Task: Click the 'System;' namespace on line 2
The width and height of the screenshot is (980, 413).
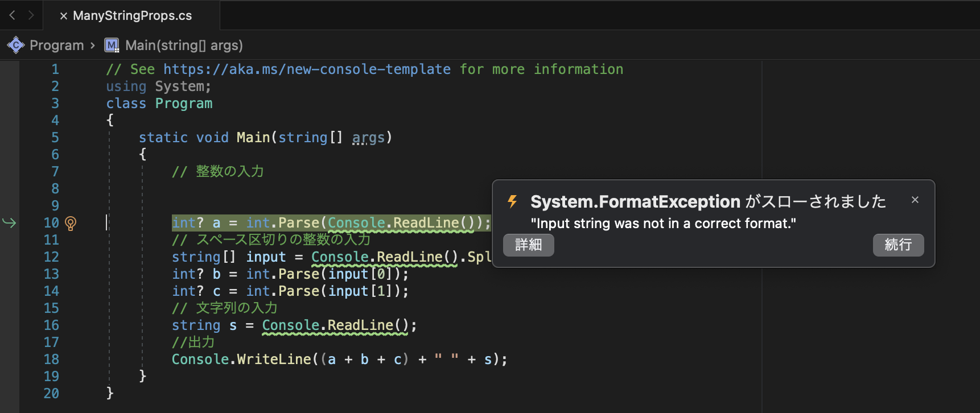Action: (183, 86)
